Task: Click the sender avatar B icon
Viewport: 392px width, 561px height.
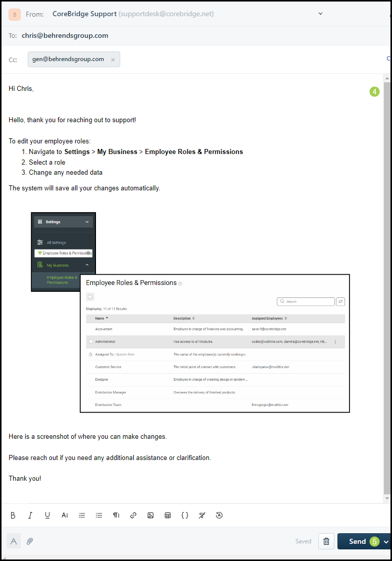Action: click(x=15, y=14)
